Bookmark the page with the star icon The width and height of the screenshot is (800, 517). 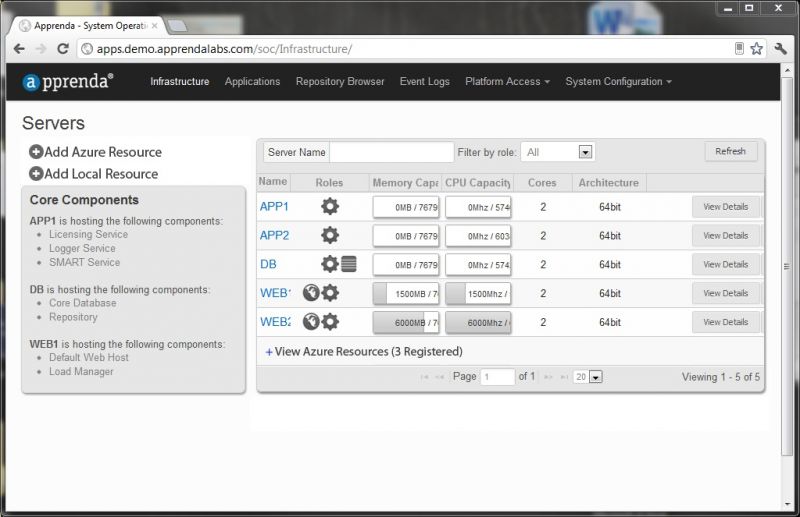pos(757,48)
